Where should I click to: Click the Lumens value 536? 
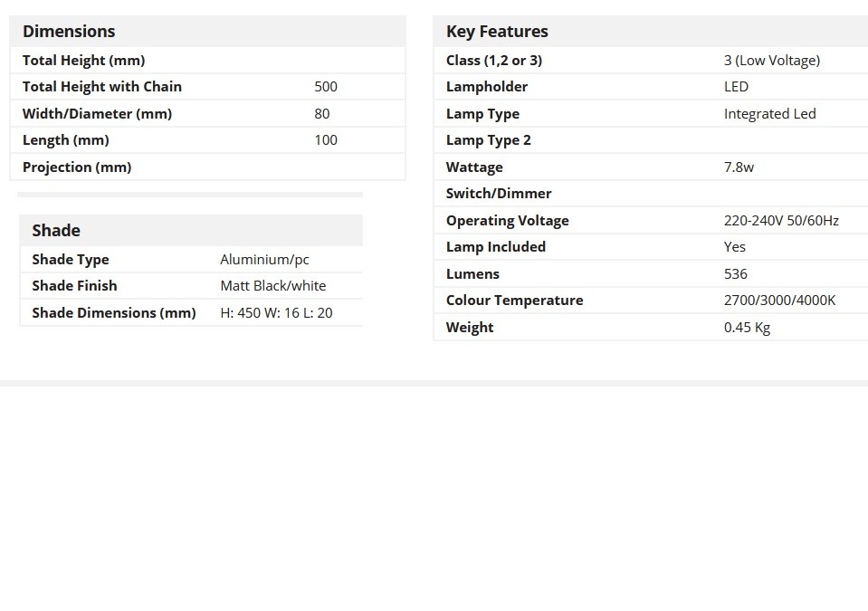(x=736, y=274)
